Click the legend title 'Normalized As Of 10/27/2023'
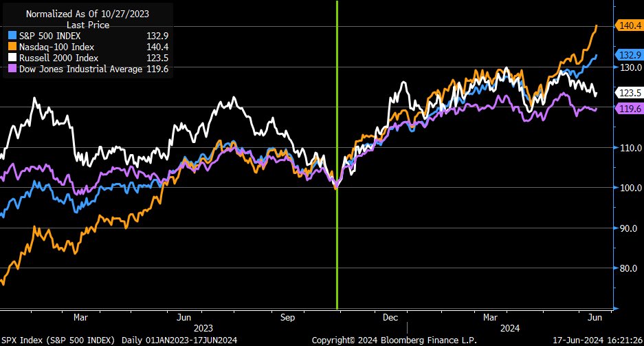This screenshot has height=346, width=644. 87,14
